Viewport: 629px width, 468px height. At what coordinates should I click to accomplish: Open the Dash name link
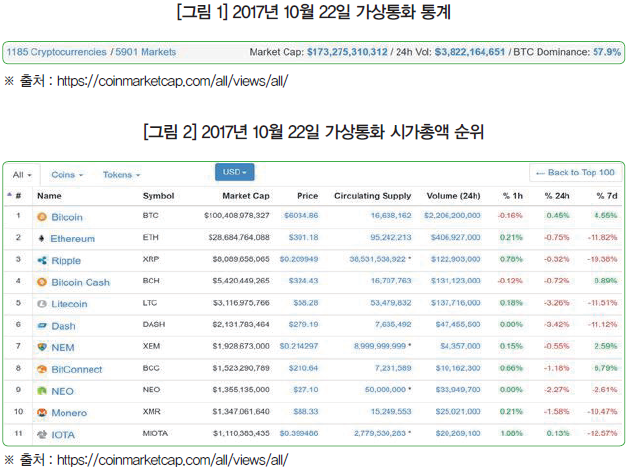point(63,326)
